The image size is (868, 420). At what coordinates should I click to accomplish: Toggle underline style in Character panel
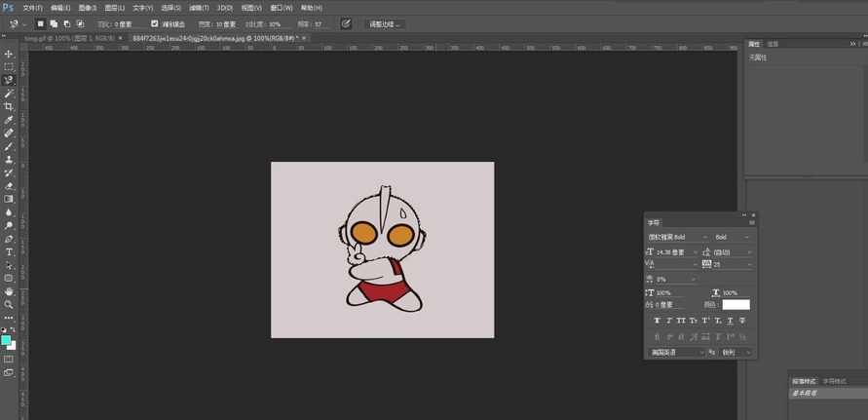(x=730, y=320)
